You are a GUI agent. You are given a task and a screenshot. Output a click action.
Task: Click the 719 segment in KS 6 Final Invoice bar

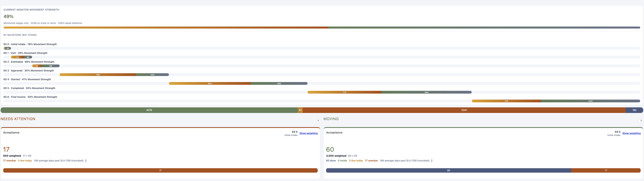506,101
